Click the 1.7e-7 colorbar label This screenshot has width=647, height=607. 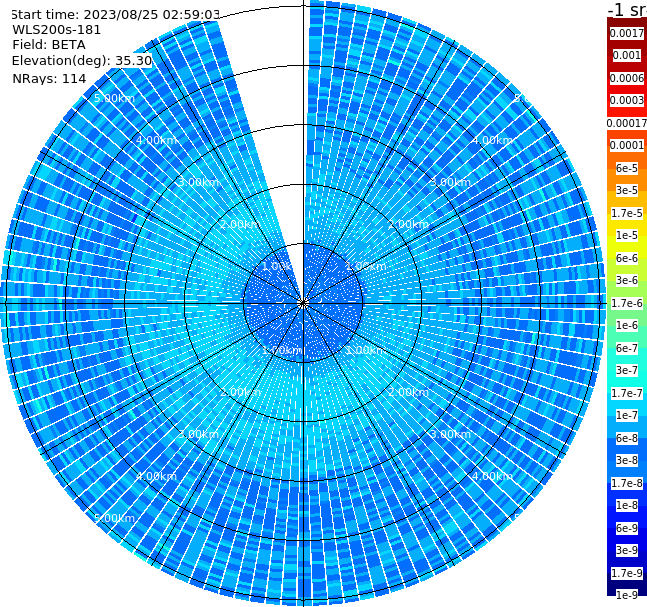coord(627,393)
